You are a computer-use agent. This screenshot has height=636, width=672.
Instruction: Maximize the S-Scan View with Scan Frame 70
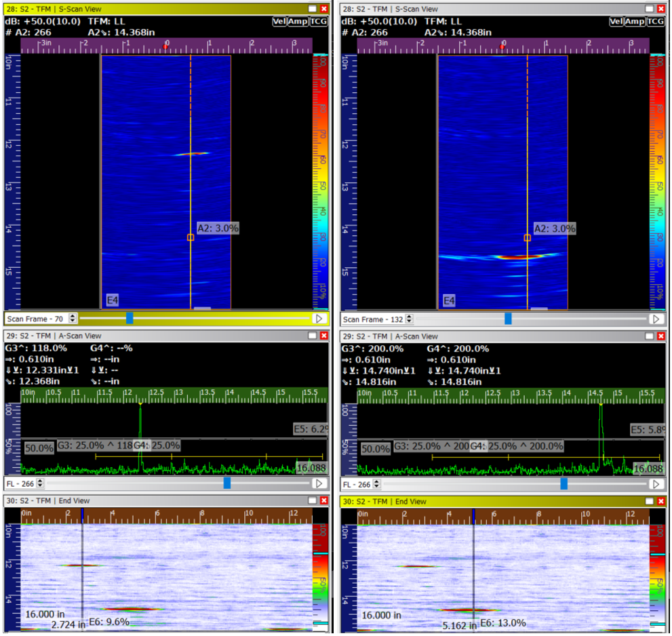[x=313, y=9]
